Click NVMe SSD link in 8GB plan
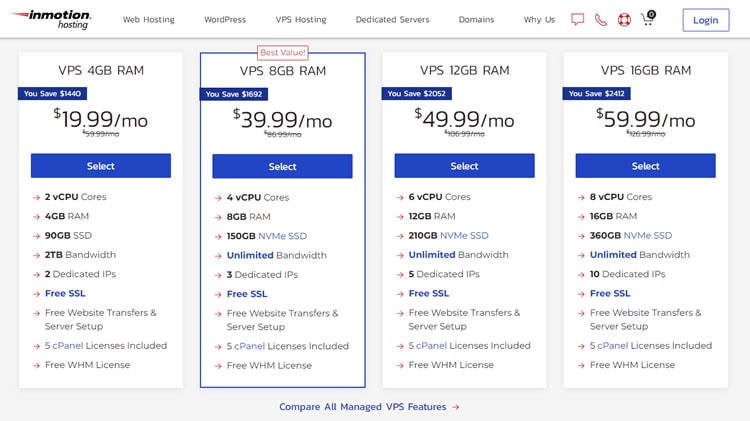This screenshot has height=421, width=750. click(x=283, y=236)
